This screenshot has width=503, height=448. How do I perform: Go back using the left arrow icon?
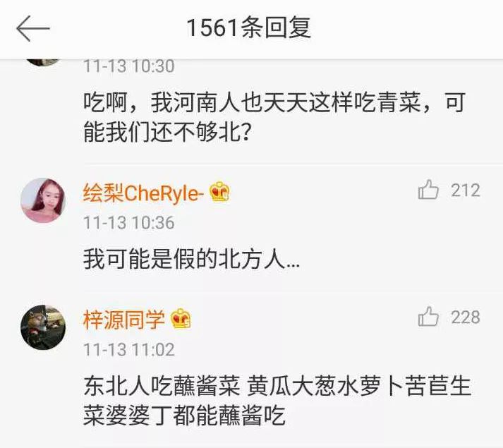click(x=33, y=28)
